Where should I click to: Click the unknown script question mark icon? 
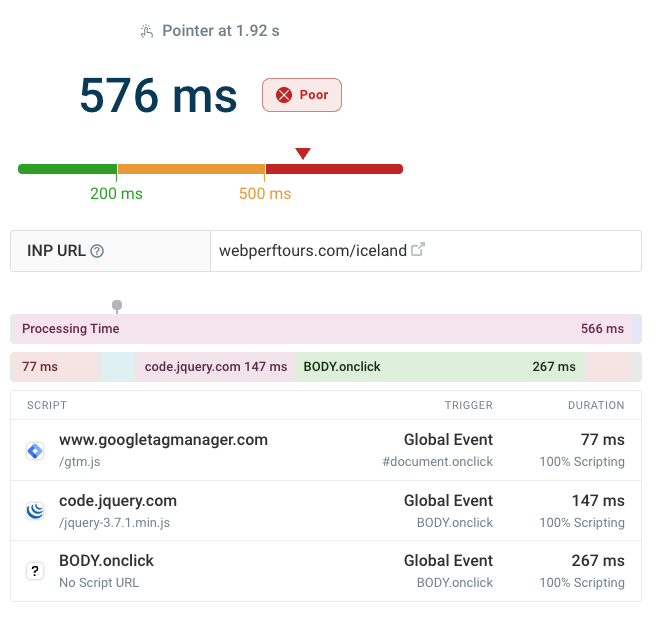point(35,571)
